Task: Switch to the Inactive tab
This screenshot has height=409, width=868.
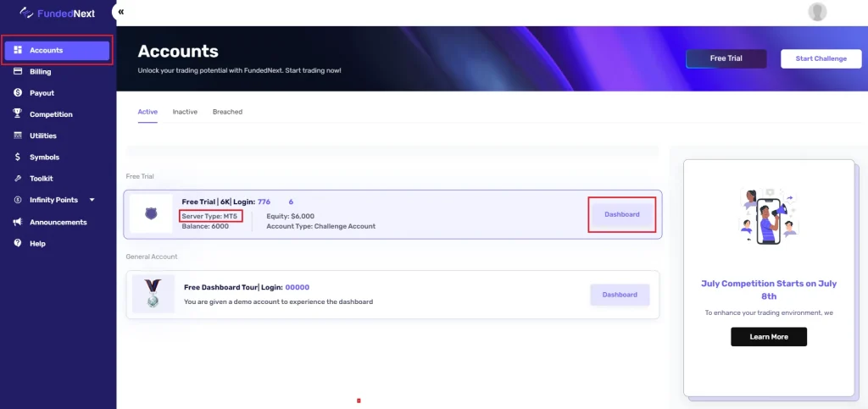Action: pos(185,112)
